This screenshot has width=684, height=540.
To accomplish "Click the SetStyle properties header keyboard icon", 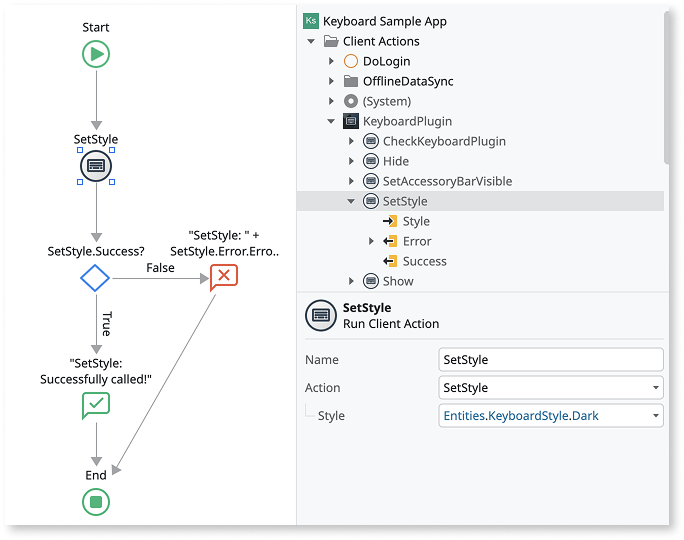I will [x=321, y=315].
